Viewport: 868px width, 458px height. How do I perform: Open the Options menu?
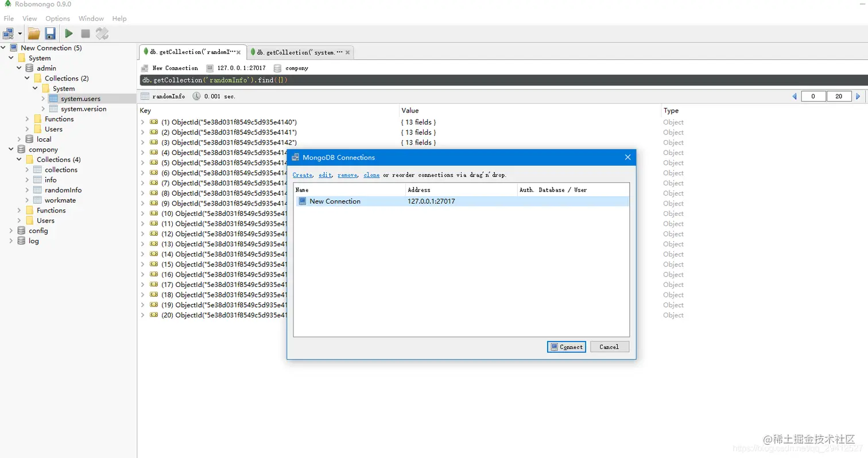pos(57,18)
